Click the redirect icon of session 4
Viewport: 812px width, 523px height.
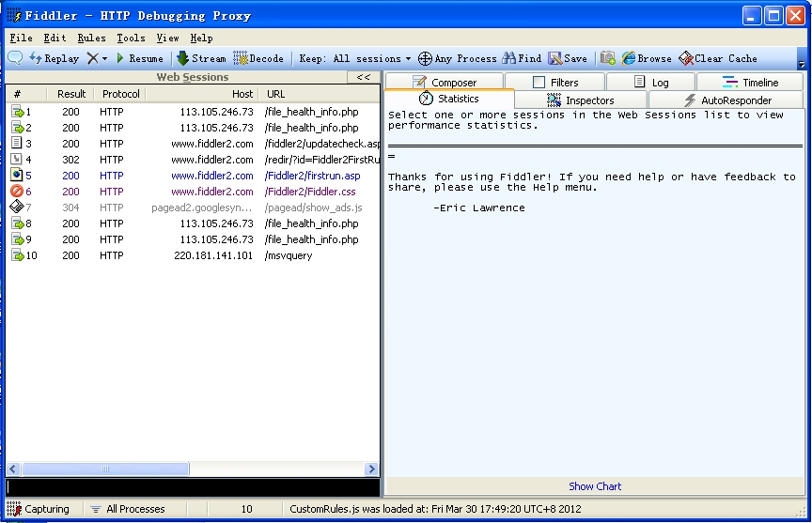tap(17, 159)
